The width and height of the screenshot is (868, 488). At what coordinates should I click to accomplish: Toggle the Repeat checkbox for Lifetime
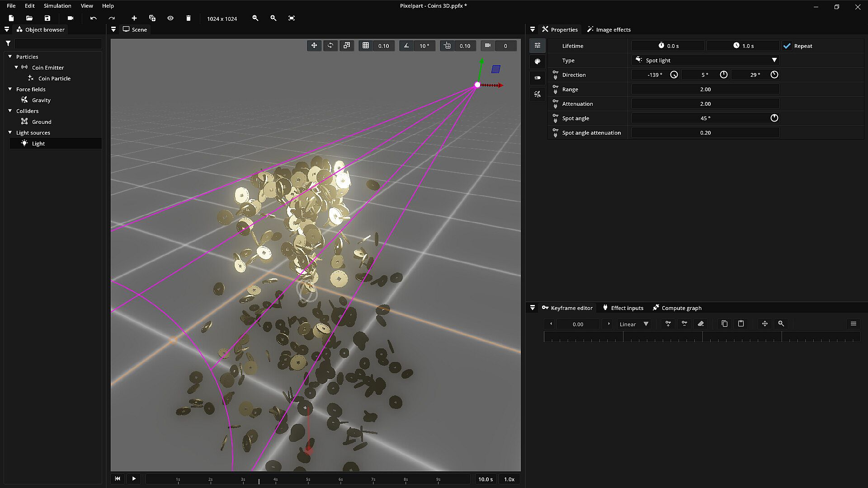point(787,46)
